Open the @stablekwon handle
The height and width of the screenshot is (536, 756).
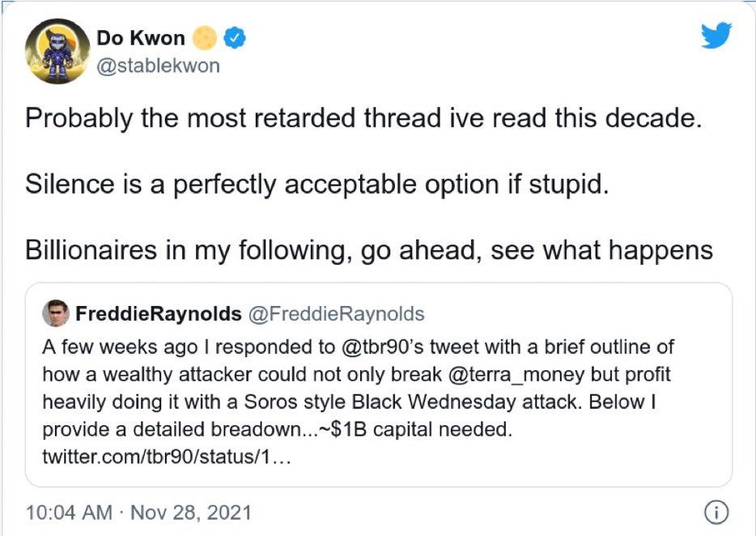[x=158, y=66]
